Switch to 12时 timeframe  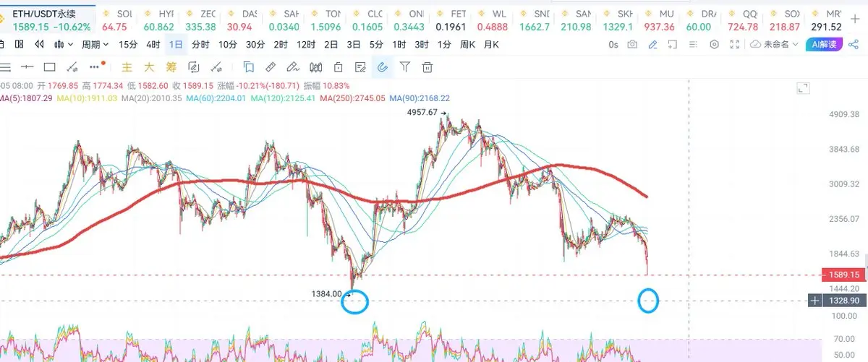(306, 44)
